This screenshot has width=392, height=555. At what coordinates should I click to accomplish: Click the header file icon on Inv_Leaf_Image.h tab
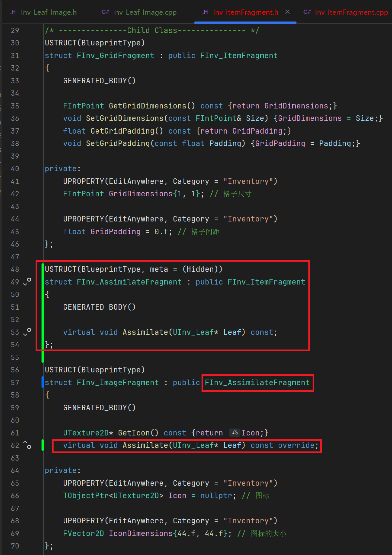click(x=13, y=12)
